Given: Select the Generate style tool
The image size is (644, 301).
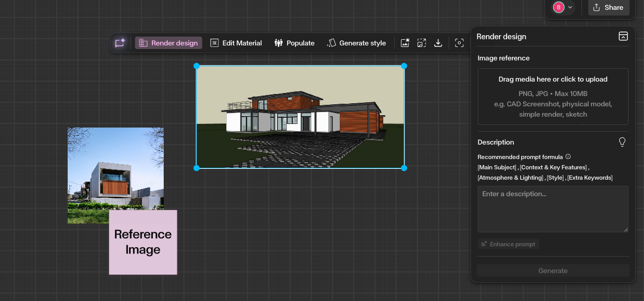Looking at the screenshot, I should tap(356, 43).
